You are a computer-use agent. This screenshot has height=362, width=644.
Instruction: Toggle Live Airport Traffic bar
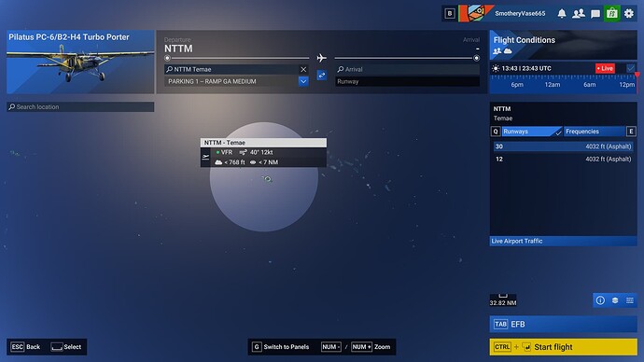[563, 241]
